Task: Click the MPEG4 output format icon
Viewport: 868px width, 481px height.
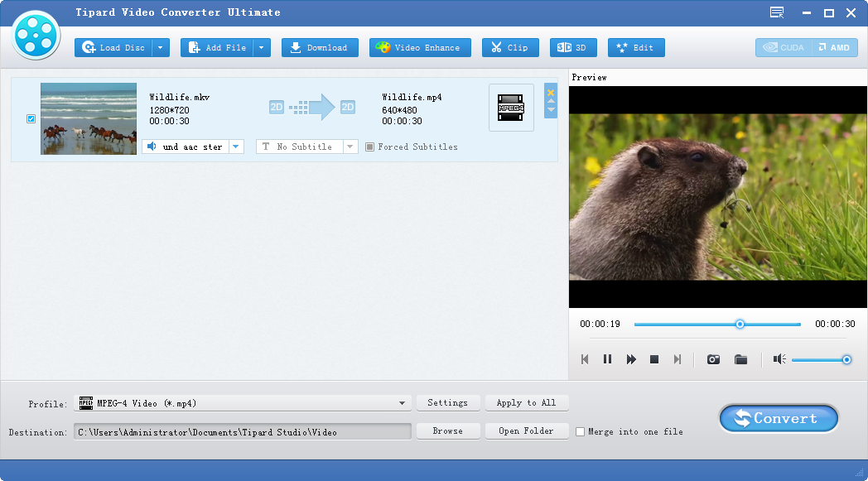Action: tap(511, 108)
